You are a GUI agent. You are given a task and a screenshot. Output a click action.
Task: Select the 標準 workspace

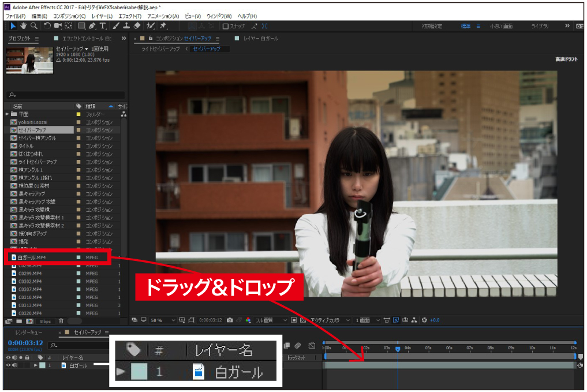(466, 26)
